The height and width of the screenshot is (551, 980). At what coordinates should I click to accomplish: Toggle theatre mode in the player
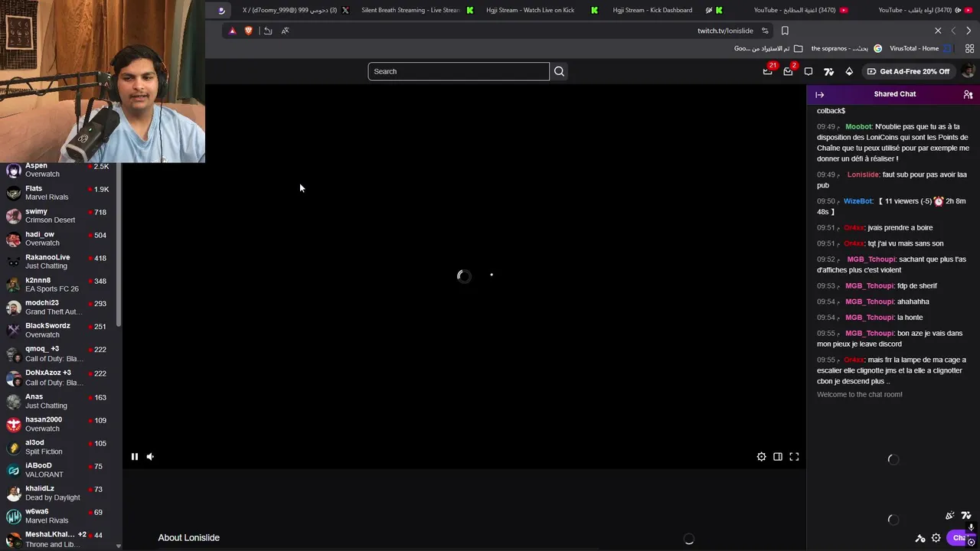(x=778, y=457)
